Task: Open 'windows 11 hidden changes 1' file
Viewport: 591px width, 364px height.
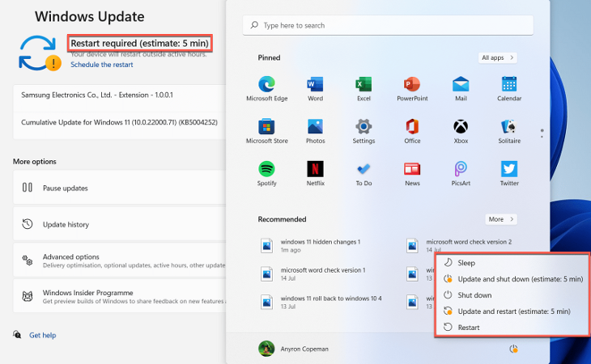Action: [310, 245]
